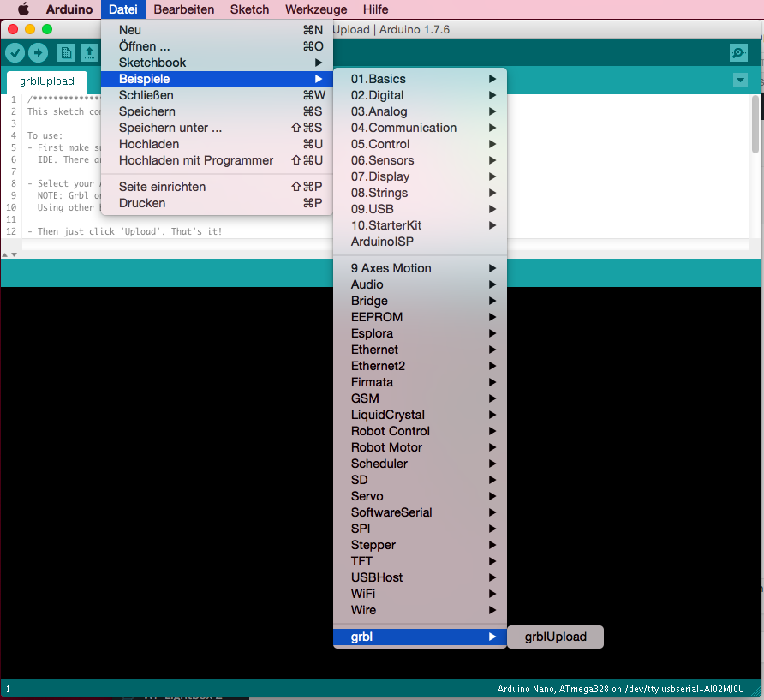The width and height of the screenshot is (764, 700).
Task: Expand the 03.Analog examples submenu
Action: [x=420, y=111]
